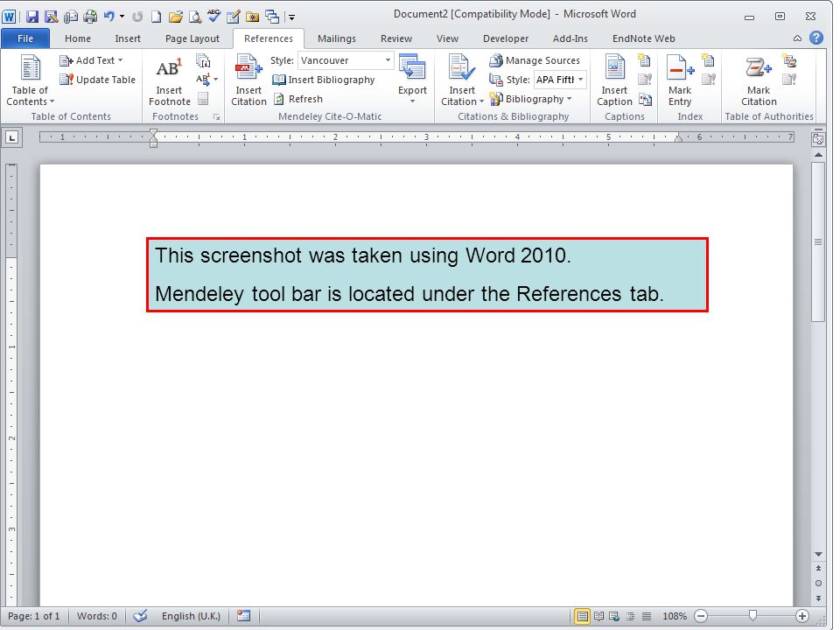Expand the Bibliography dropdown
The image size is (840, 630).
[569, 99]
